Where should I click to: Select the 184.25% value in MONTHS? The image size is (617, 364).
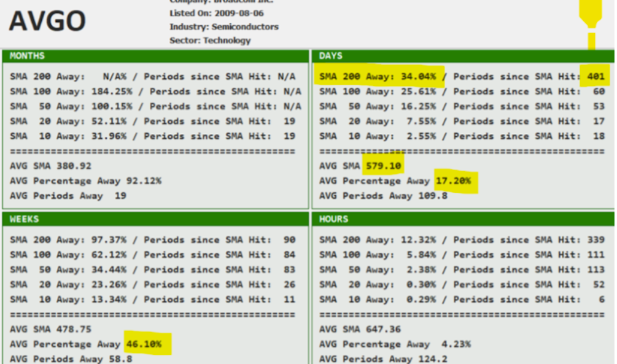tap(112, 91)
